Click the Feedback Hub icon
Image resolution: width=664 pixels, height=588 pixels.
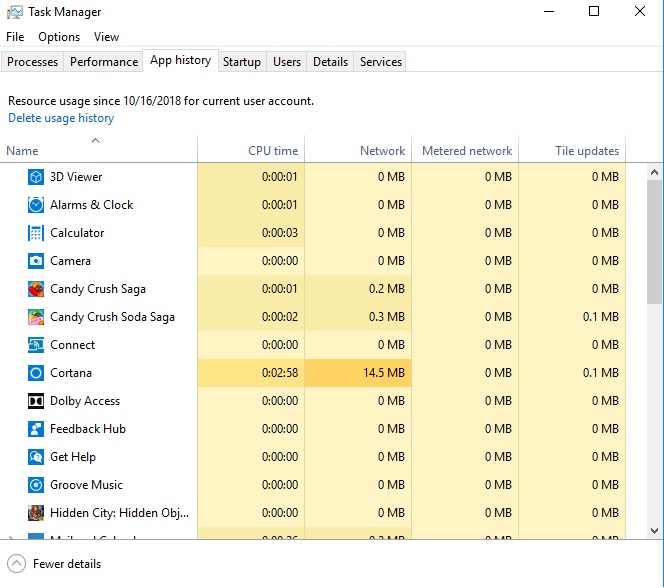coord(35,429)
